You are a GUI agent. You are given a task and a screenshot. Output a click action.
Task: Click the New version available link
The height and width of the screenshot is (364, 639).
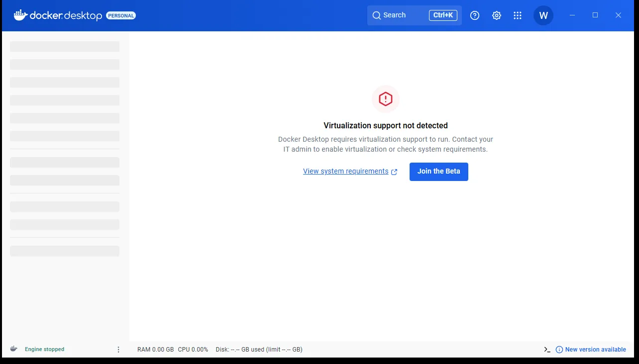(x=591, y=350)
